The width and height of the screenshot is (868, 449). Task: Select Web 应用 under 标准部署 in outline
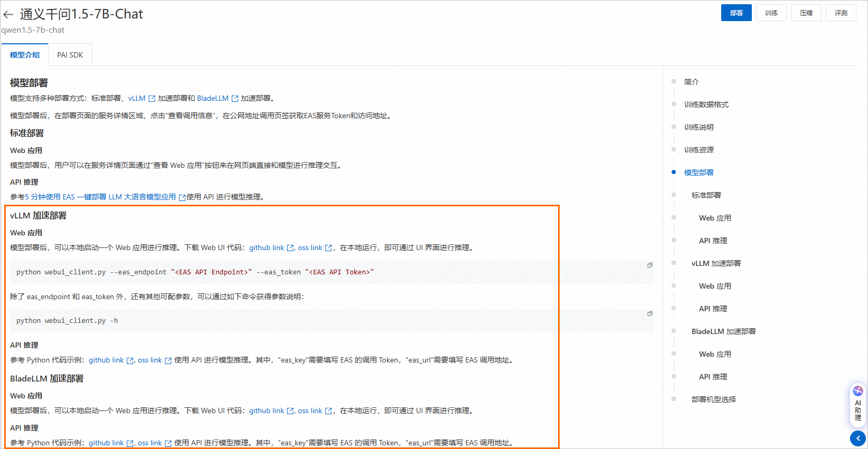pyautogui.click(x=715, y=218)
